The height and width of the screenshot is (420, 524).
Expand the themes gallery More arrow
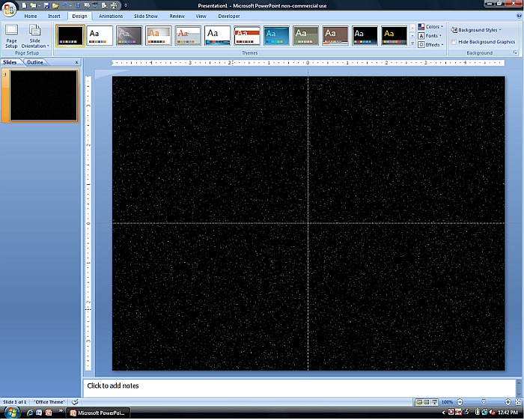coord(412,45)
